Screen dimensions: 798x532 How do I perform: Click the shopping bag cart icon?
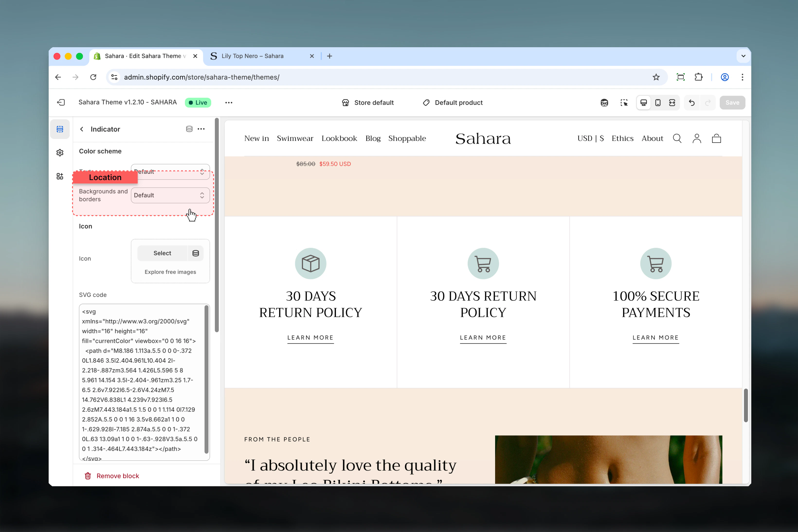(x=716, y=138)
